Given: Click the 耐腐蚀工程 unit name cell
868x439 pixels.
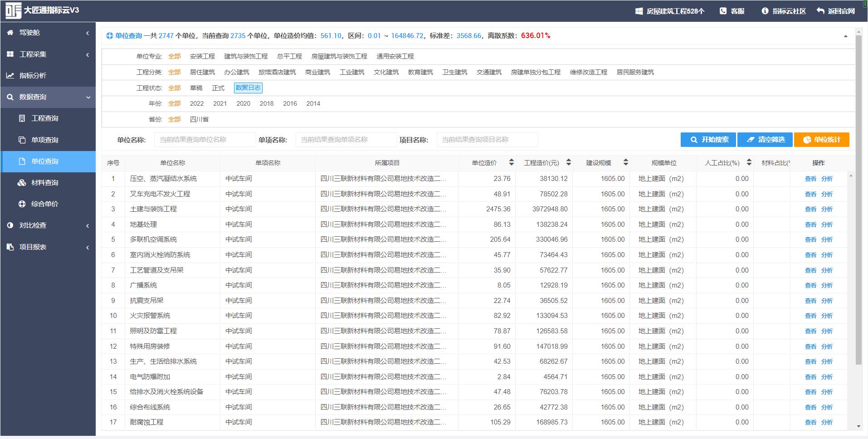Looking at the screenshot, I should click(173, 422).
